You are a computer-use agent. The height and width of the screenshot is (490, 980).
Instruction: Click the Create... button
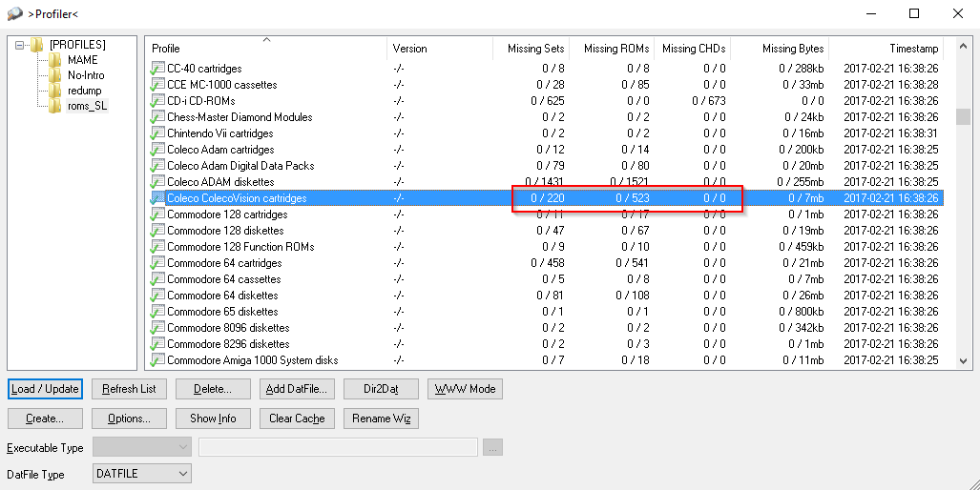[x=45, y=419]
